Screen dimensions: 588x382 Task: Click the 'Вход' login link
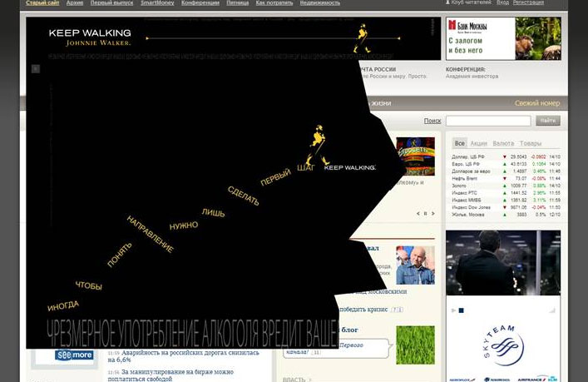[502, 2]
